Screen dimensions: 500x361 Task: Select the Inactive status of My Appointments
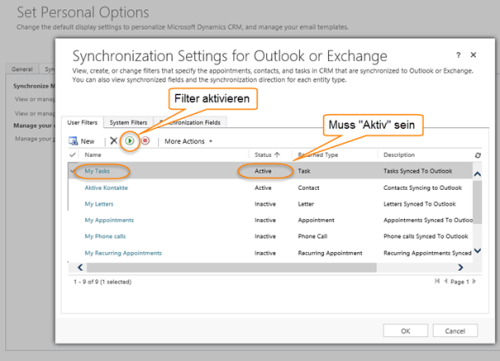265,220
